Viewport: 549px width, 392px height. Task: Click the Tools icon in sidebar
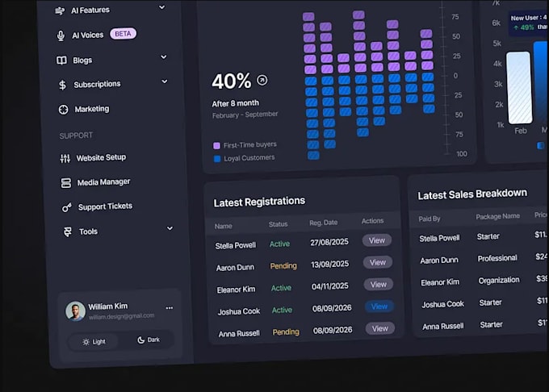[68, 231]
